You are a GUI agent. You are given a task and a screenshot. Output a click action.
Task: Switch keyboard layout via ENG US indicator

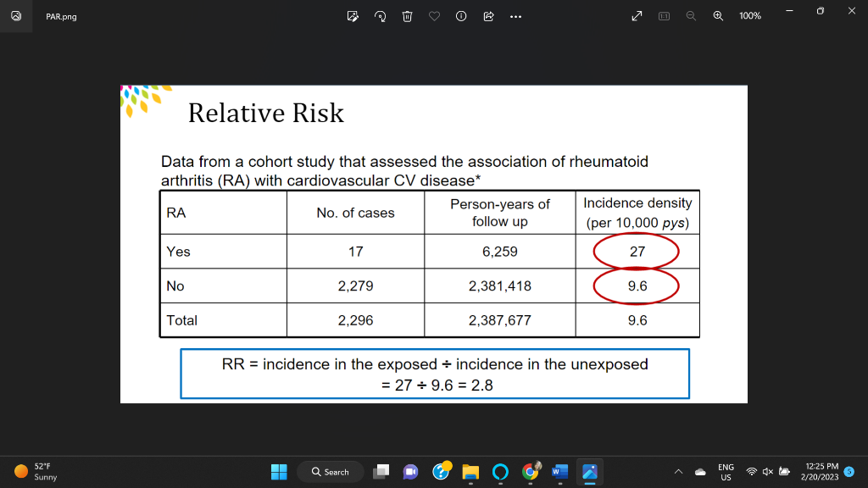(726, 471)
